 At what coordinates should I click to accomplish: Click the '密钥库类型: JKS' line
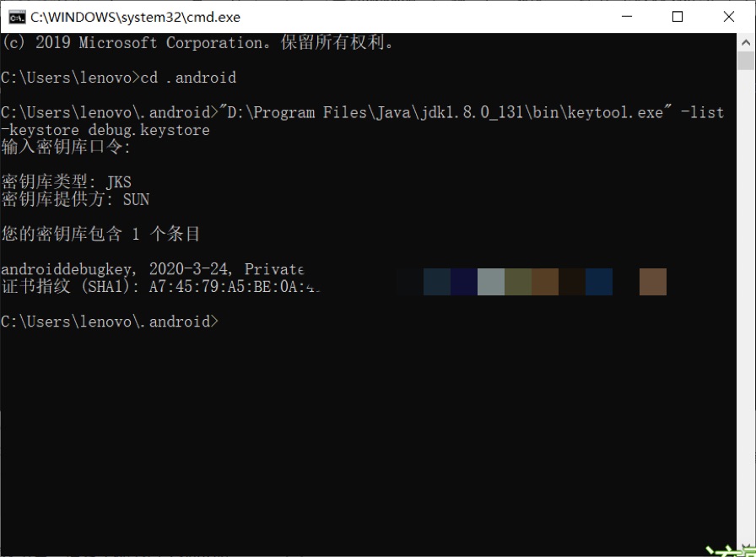(x=66, y=181)
